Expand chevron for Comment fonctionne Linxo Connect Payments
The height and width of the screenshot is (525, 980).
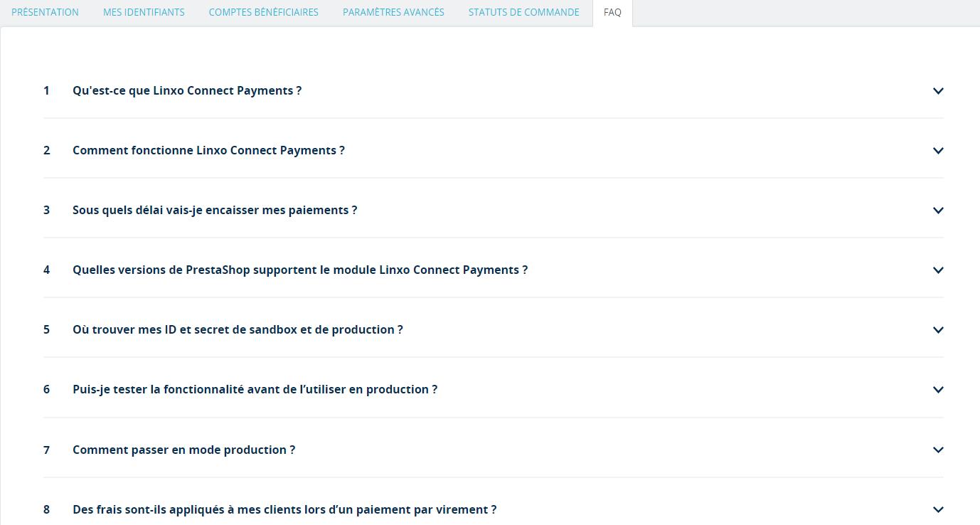coord(938,151)
